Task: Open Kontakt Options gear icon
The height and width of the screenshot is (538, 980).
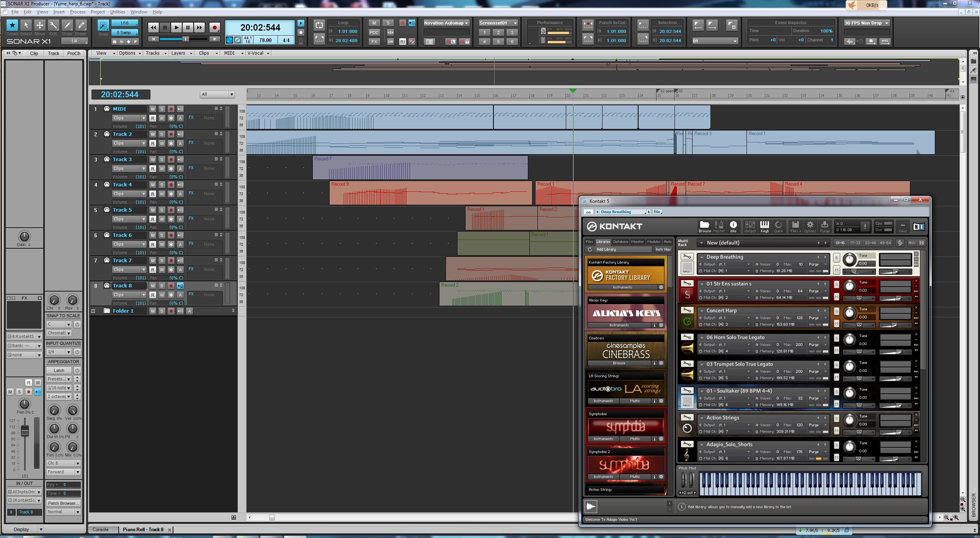Action: pyautogui.click(x=810, y=227)
